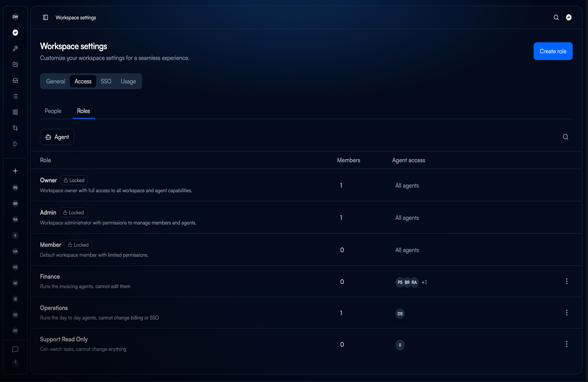Click the logo icon in the top-right header
The image size is (588, 382).
[x=569, y=18]
